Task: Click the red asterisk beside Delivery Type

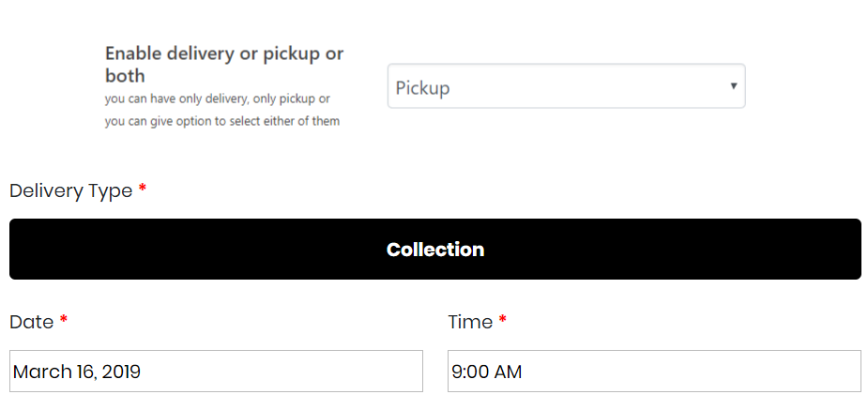Action: pyautogui.click(x=143, y=190)
